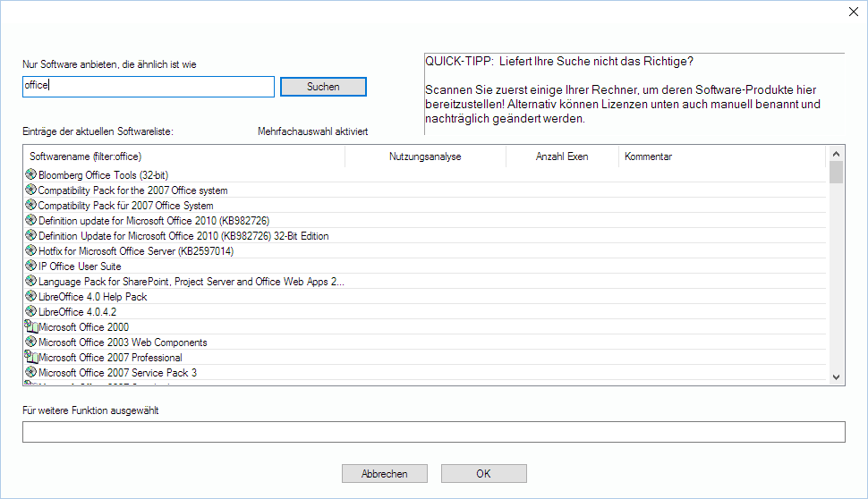The image size is (868, 499).
Task: Click icon of Definition update for Microsoft Office 2010 (KB982726)
Action: [x=31, y=220]
